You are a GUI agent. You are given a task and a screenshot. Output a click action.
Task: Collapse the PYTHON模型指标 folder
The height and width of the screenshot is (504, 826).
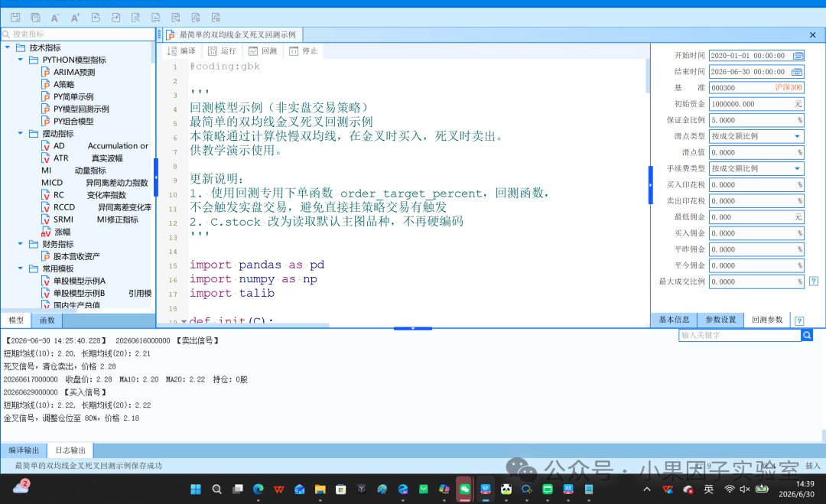(20, 60)
